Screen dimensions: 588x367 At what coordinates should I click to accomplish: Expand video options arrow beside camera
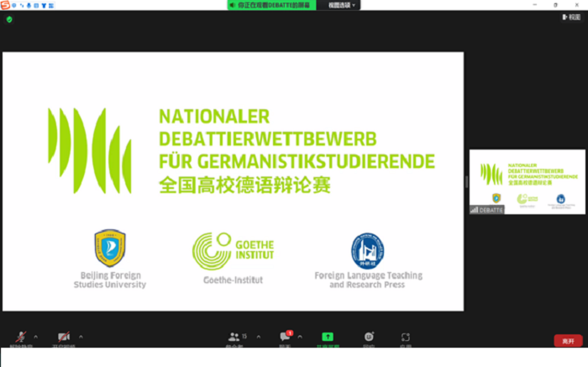pos(81,337)
